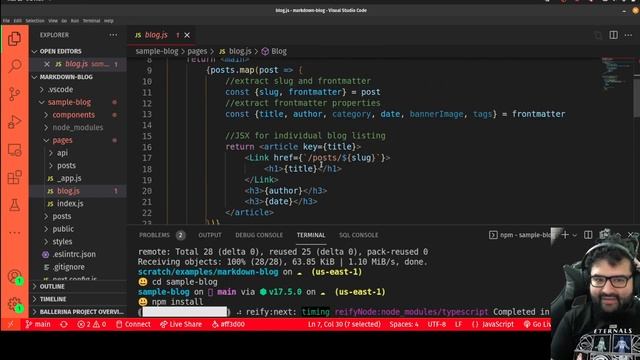This screenshot has width=640, height=360.
Task: Expand the api folder
Action: click(x=78, y=153)
